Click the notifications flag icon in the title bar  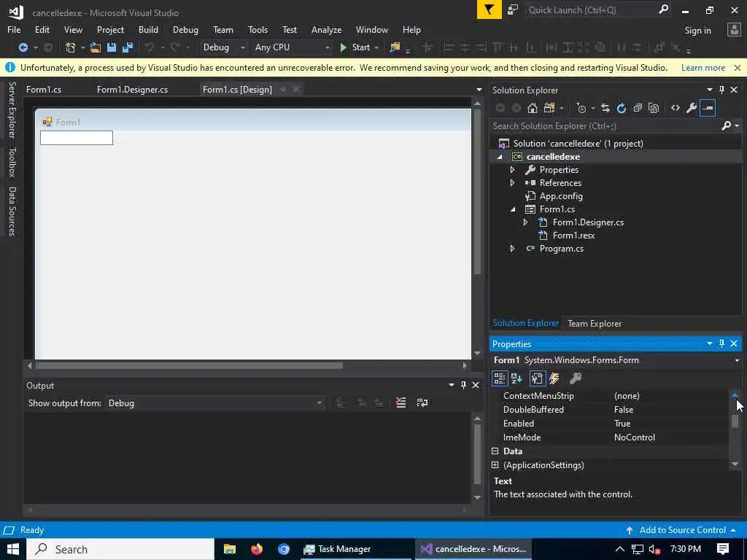pyautogui.click(x=489, y=9)
